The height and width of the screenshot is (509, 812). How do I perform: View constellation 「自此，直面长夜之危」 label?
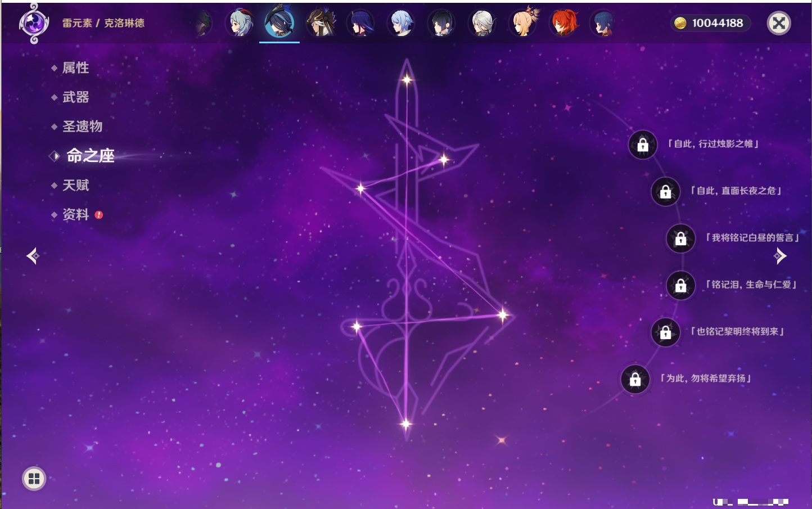tap(736, 191)
